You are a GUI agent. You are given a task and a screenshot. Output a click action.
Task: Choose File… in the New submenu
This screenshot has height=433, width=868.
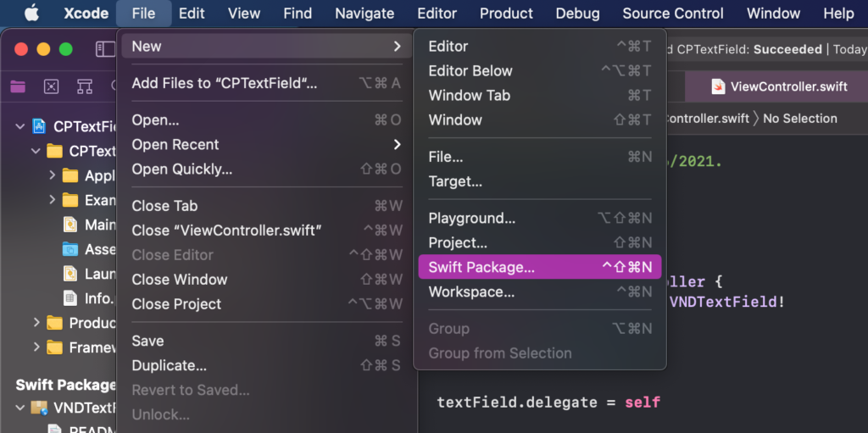(x=540, y=158)
